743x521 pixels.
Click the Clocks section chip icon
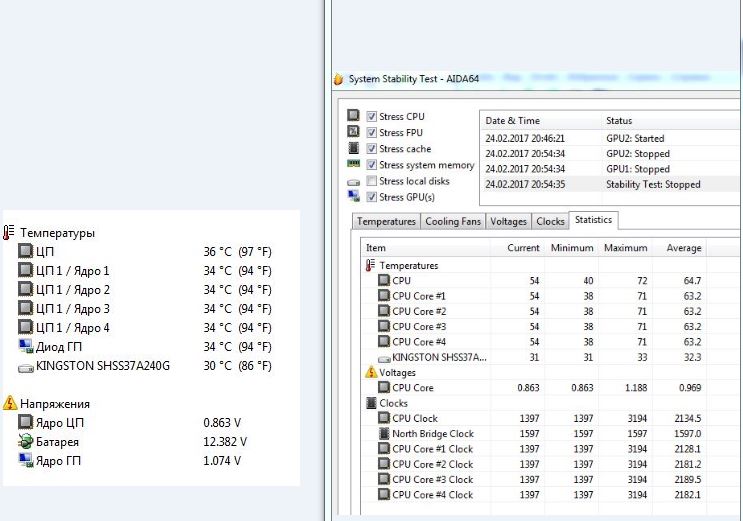[x=371, y=403]
